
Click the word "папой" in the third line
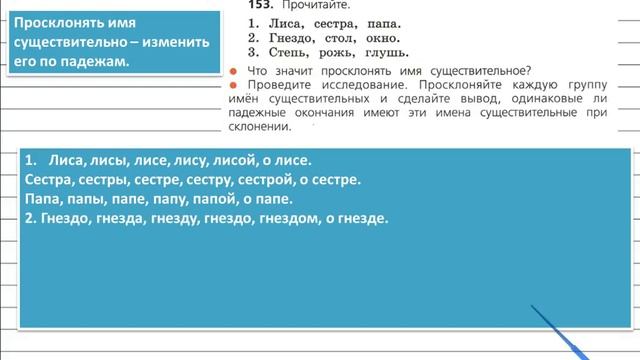click(x=216, y=199)
